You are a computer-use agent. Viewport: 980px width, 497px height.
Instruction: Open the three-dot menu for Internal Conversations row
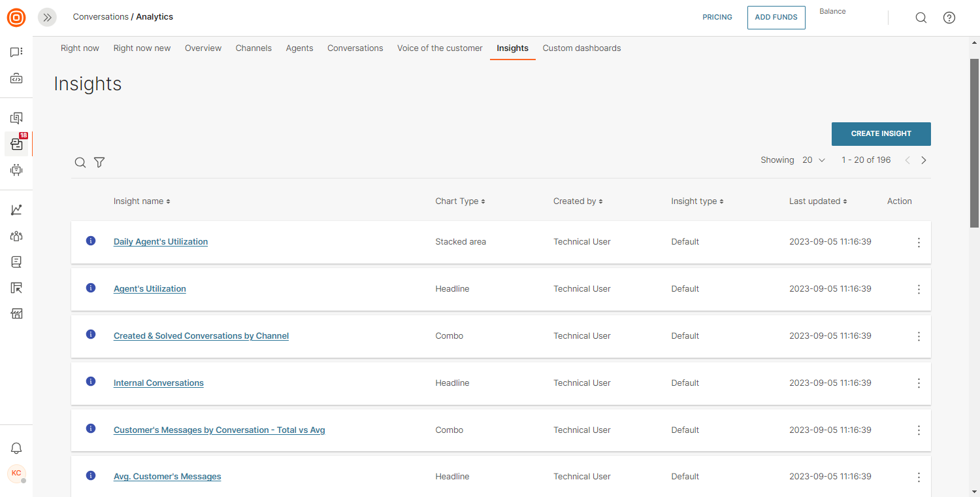919,383
